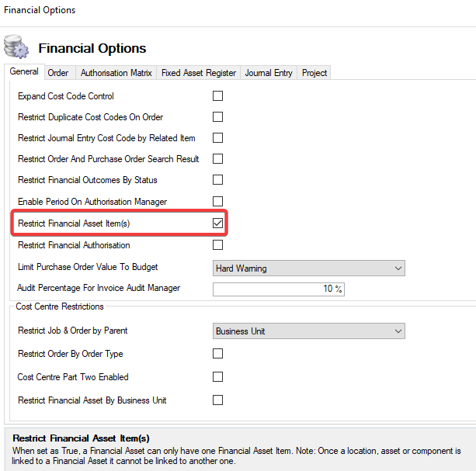Go to the Journal Entry tab
The image size is (476, 471).
[x=269, y=73]
